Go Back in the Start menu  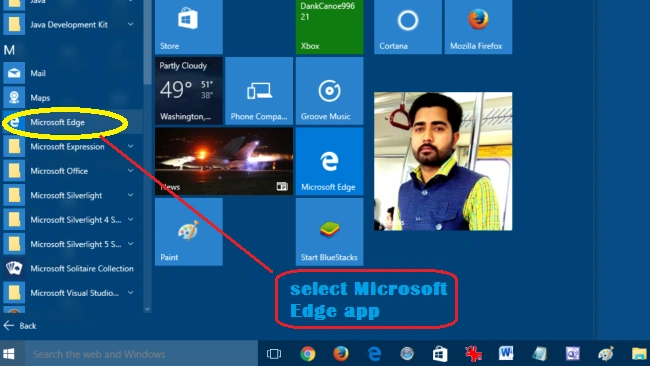click(20, 326)
